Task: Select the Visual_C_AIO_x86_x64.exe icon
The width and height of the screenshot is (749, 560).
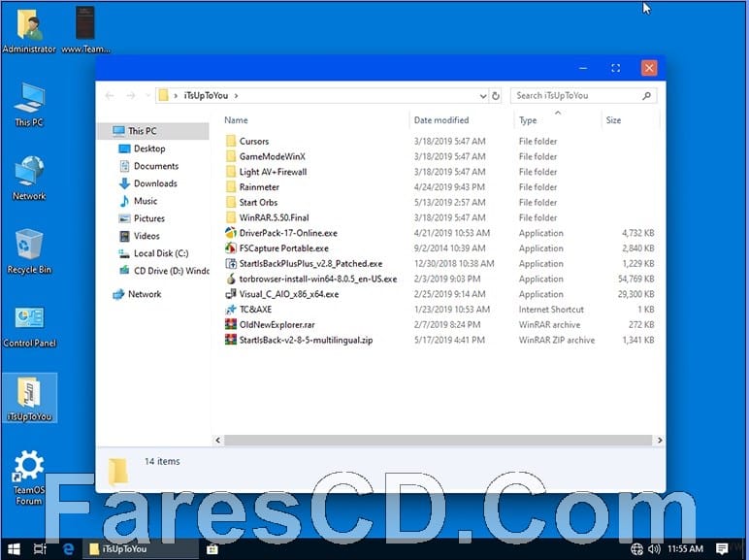Action: [231, 294]
